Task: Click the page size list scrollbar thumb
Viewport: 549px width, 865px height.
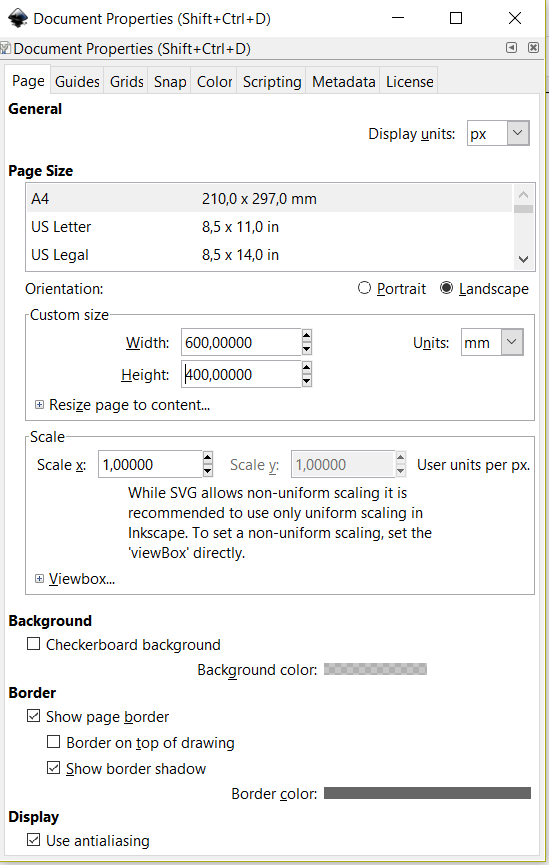Action: point(524,209)
